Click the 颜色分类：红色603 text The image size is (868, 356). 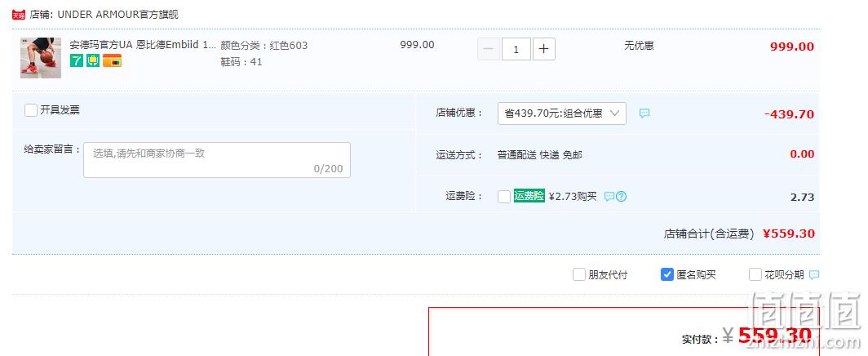click(x=264, y=46)
